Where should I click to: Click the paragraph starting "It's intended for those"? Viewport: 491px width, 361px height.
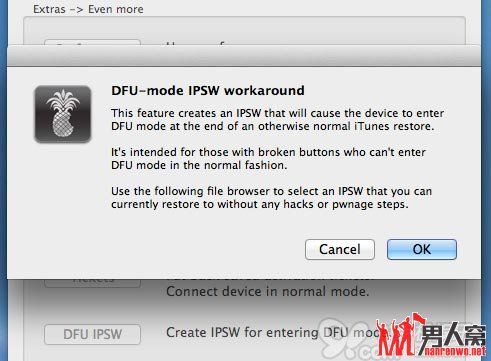click(268, 159)
